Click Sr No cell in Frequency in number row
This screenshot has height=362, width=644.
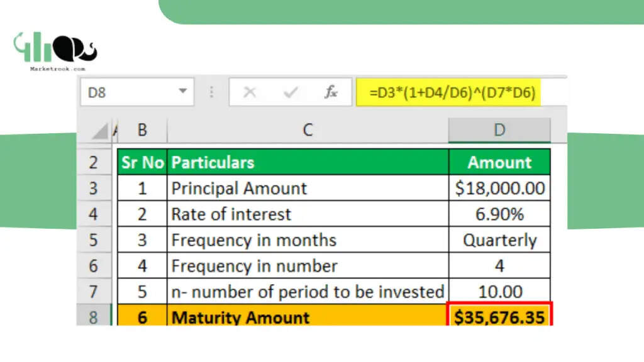(143, 266)
